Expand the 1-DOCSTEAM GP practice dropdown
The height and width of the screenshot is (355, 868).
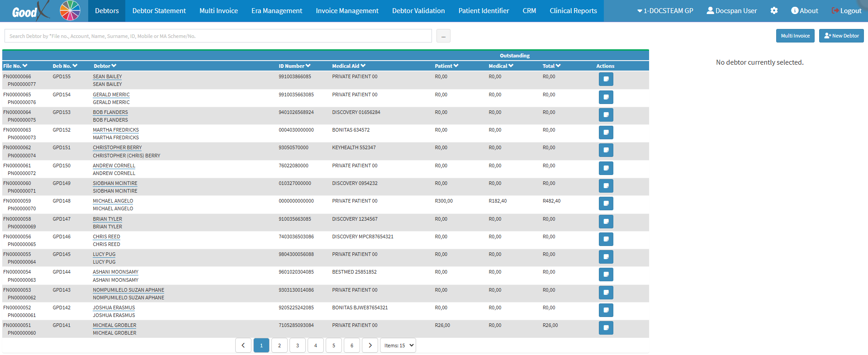click(665, 11)
